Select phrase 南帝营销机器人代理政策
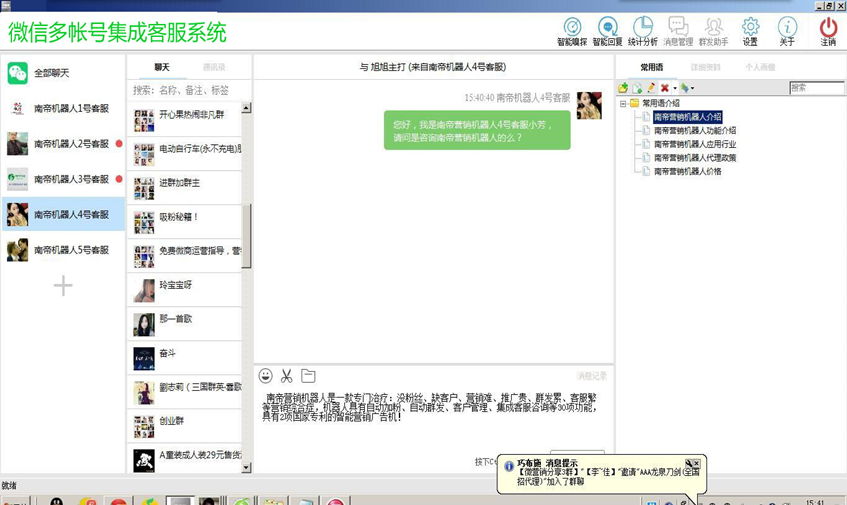Screen dimensions: 847x505 pyautogui.click(x=695, y=158)
